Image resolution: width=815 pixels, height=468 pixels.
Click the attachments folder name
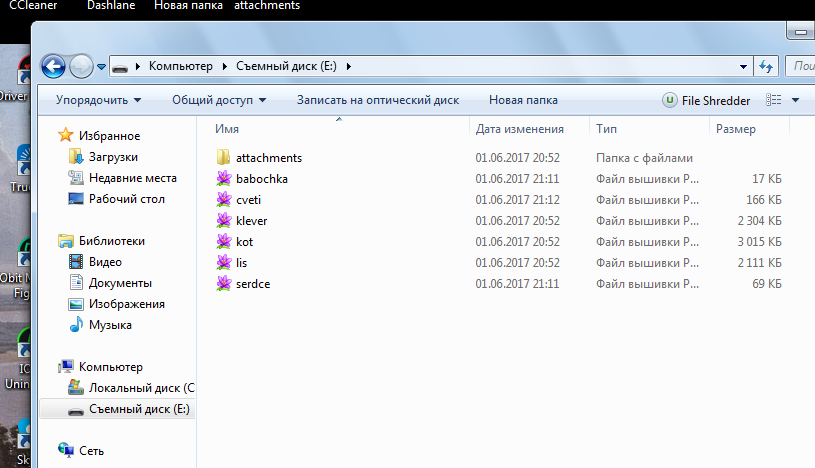[269, 158]
